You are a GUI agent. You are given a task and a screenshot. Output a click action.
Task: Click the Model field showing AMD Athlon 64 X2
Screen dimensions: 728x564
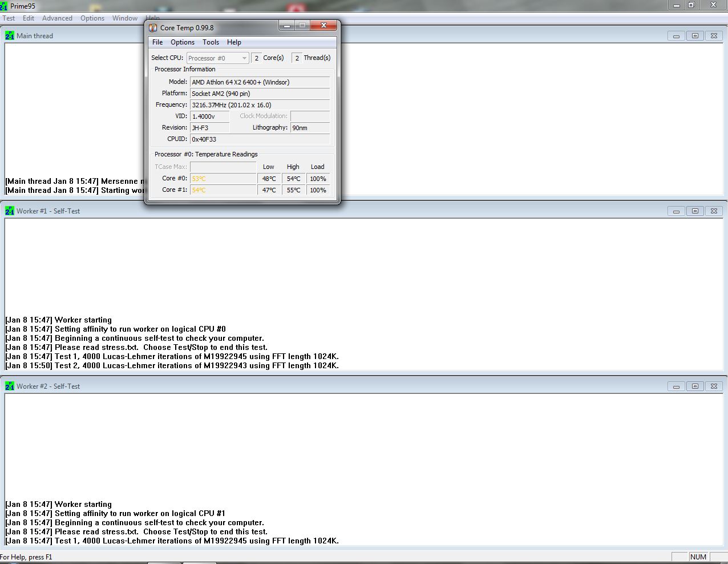(260, 82)
